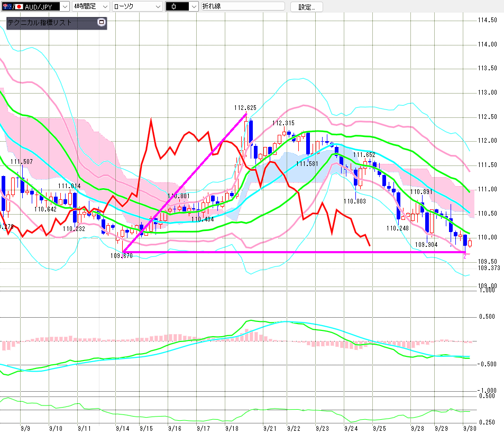Click the 111.652 price label
This screenshot has height=434, width=504.
click(x=364, y=154)
